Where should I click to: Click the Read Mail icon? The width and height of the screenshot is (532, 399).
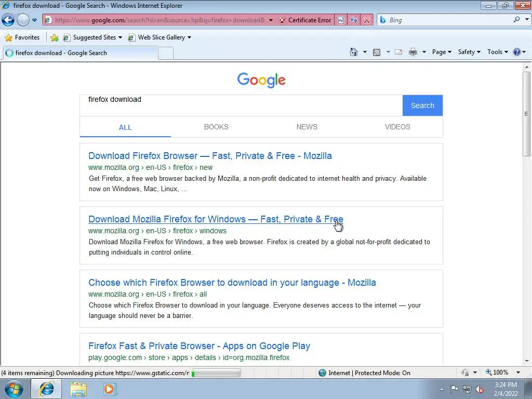pyautogui.click(x=398, y=52)
